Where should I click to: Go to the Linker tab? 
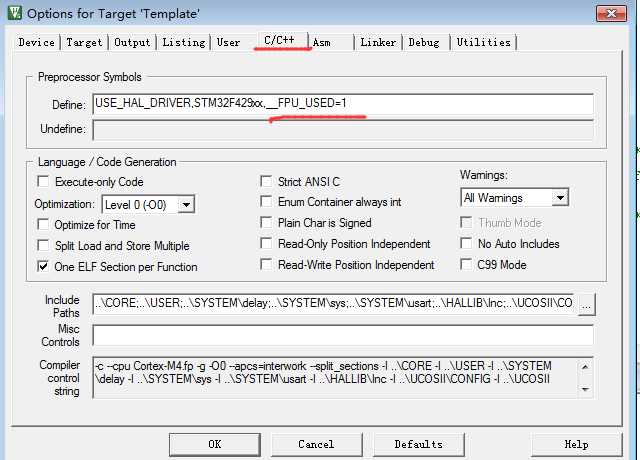click(x=378, y=42)
